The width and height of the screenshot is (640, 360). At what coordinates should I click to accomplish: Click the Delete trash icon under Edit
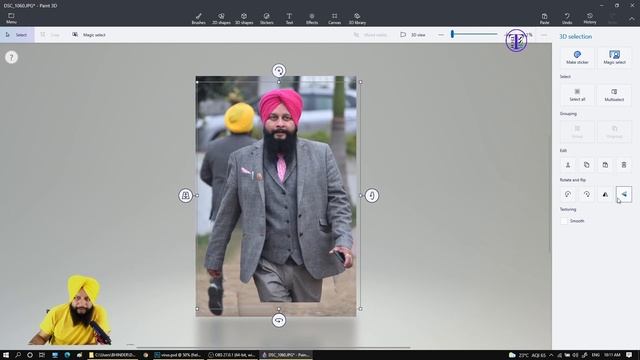[x=624, y=165]
